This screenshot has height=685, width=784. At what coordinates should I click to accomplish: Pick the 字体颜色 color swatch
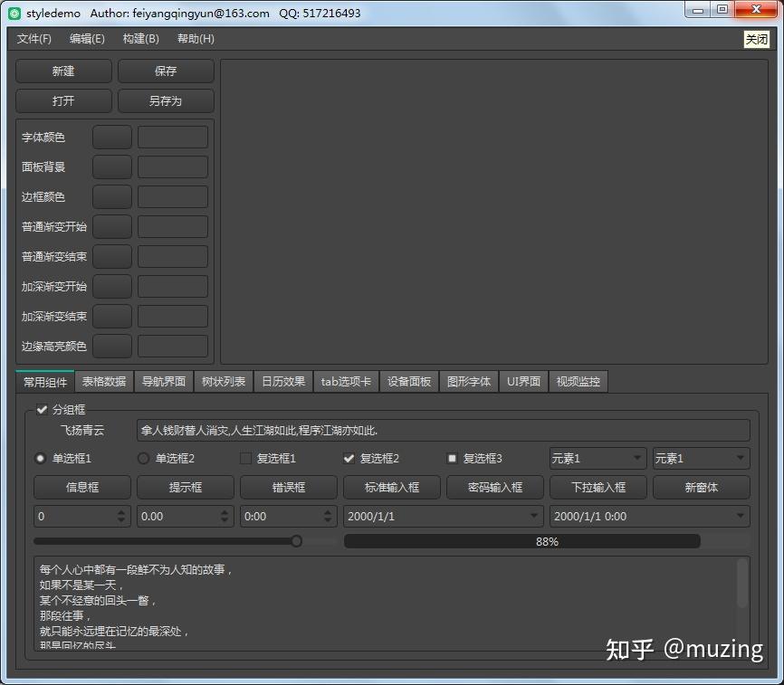click(112, 137)
